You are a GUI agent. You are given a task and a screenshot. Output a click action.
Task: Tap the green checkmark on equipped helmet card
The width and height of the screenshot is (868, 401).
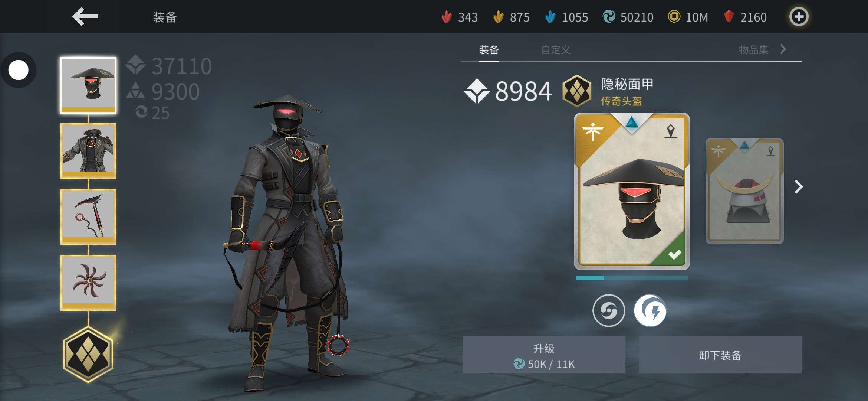pos(674,255)
